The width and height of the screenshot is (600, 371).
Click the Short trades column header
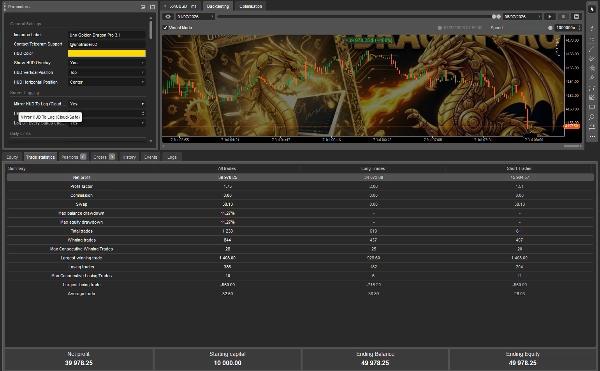[x=519, y=168]
